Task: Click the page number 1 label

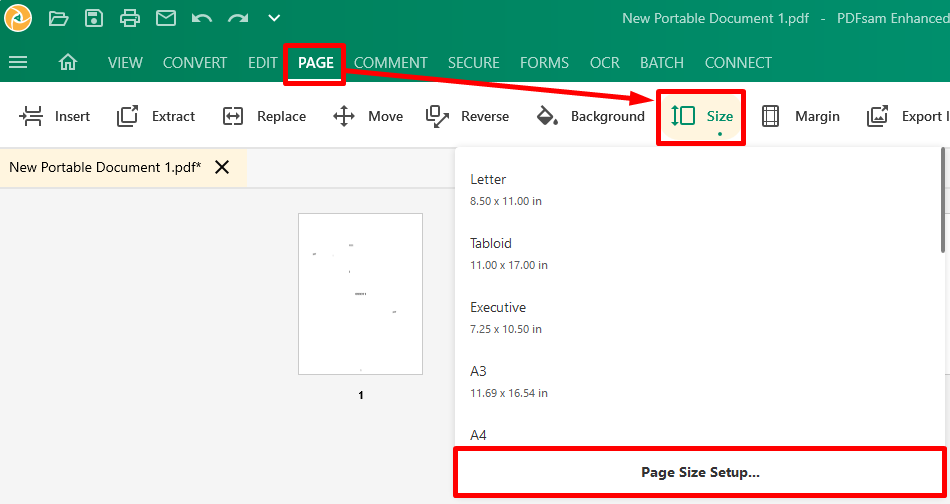Action: point(361,395)
